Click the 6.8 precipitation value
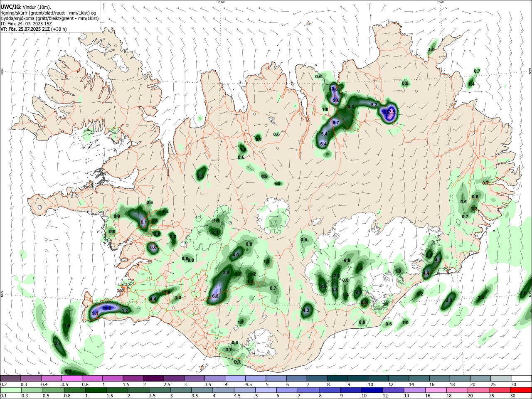Image resolution: width=532 pixels, height=399 pixels. (215, 296)
